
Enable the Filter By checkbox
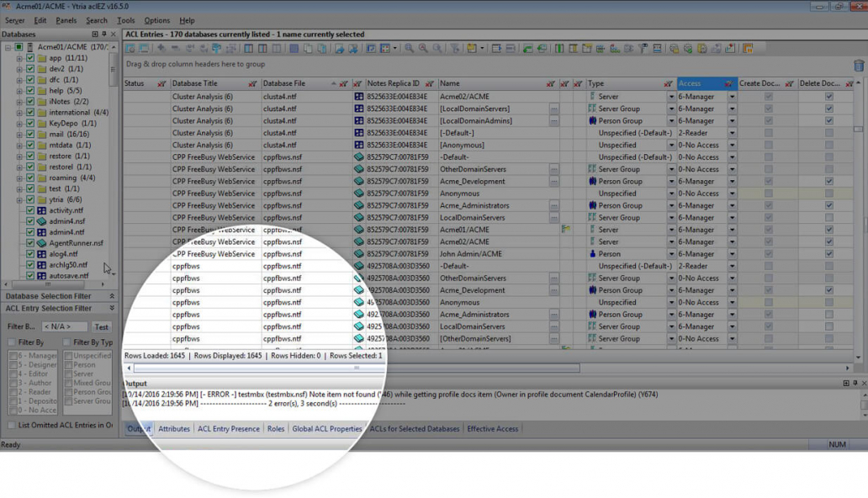tap(12, 342)
